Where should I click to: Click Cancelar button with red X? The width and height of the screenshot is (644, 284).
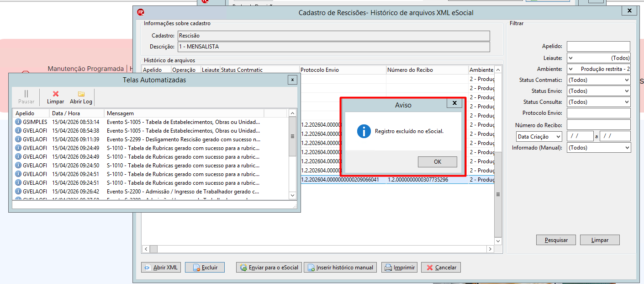441,268
